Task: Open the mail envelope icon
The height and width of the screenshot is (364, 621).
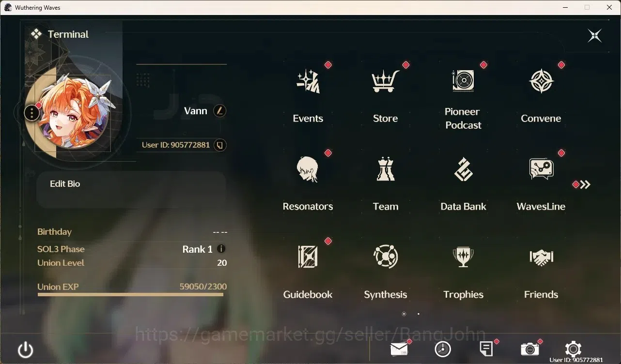Action: click(399, 349)
